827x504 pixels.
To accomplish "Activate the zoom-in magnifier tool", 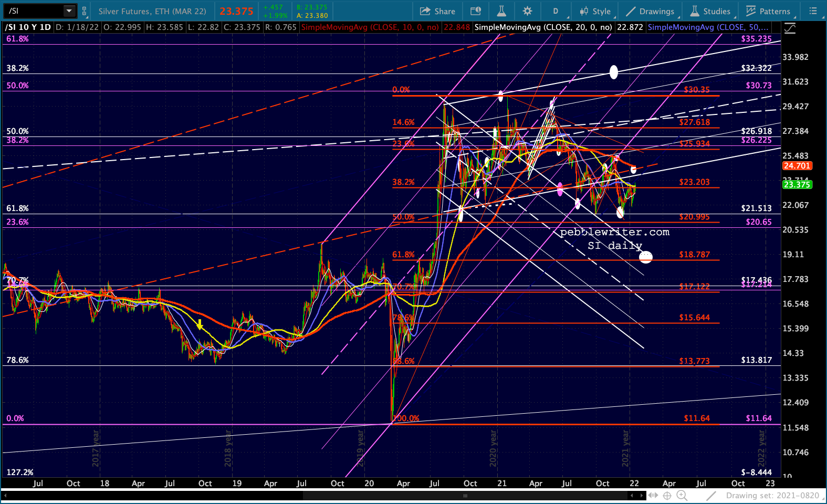I will [x=682, y=496].
